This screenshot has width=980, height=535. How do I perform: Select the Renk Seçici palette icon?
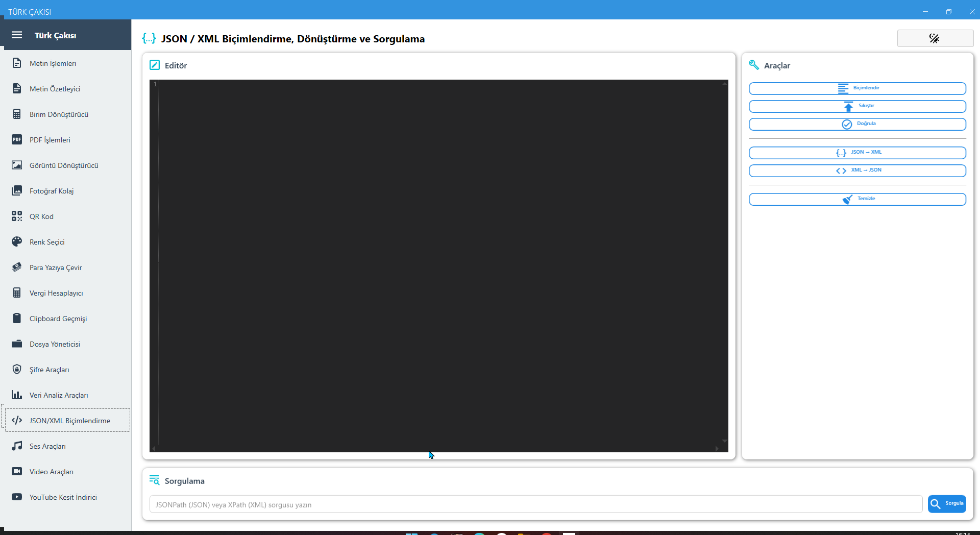[x=17, y=242]
